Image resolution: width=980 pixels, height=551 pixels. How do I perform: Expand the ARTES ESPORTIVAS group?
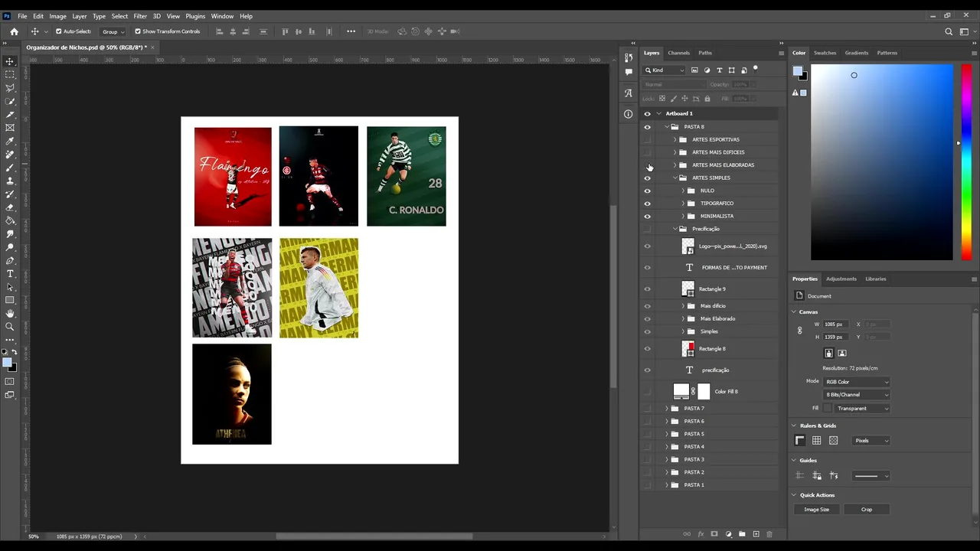[675, 140]
